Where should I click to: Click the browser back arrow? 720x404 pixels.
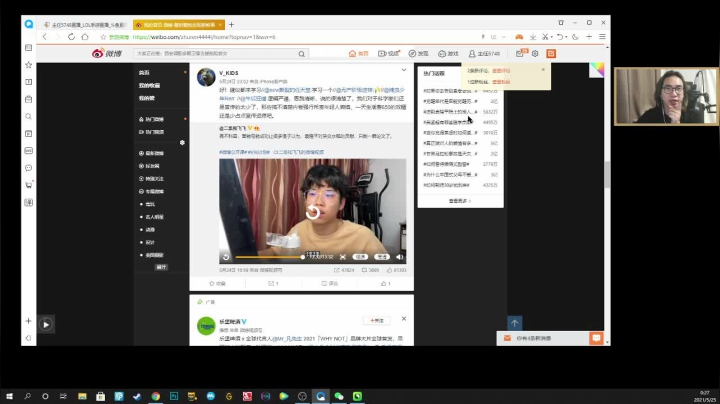45,37
